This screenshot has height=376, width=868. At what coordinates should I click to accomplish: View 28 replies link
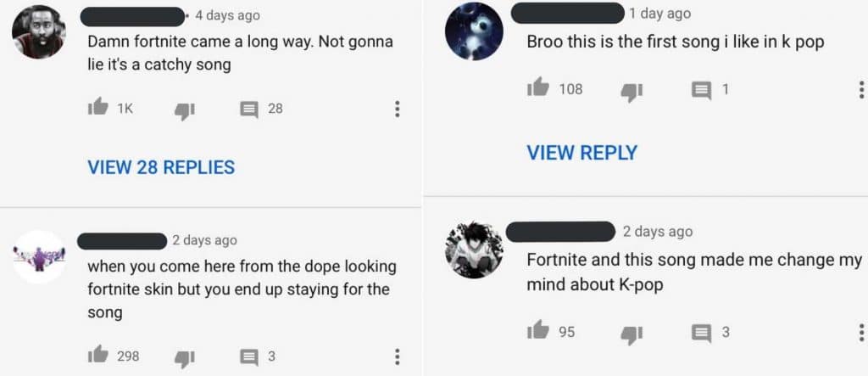tap(161, 167)
